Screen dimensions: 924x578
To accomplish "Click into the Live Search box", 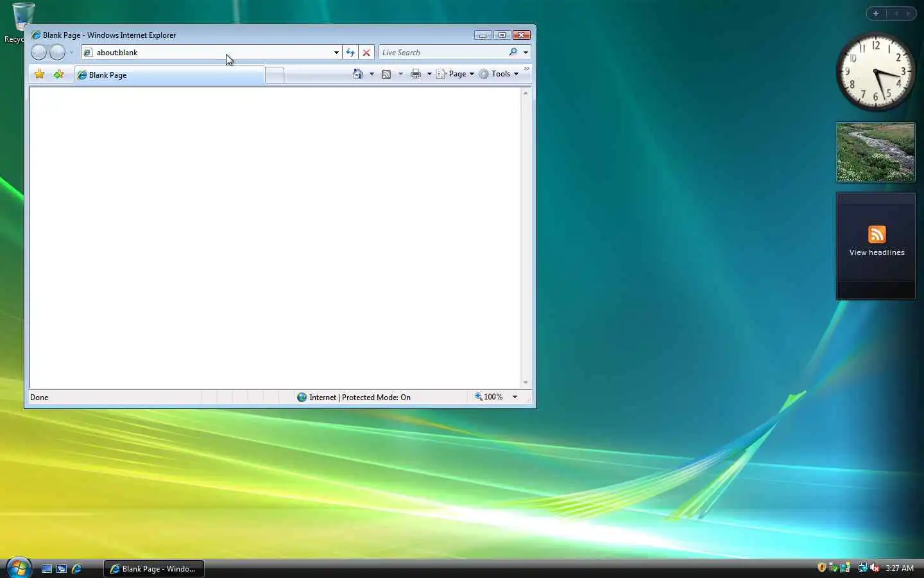I will 443,53.
